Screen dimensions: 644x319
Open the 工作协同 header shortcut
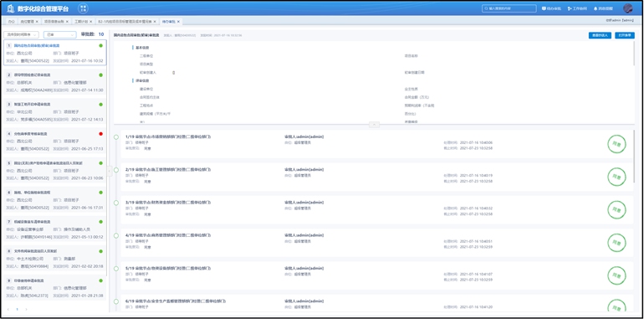577,8
